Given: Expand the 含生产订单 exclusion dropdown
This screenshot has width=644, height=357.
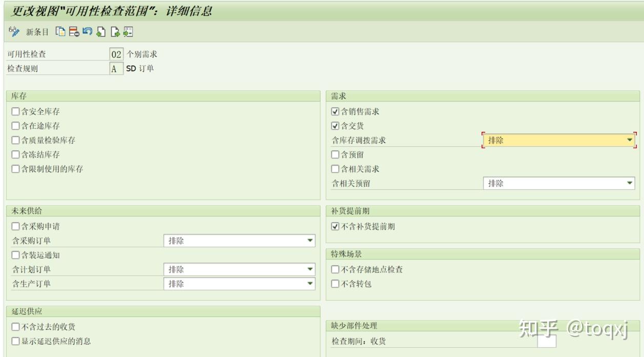Looking at the screenshot, I should pos(309,283).
